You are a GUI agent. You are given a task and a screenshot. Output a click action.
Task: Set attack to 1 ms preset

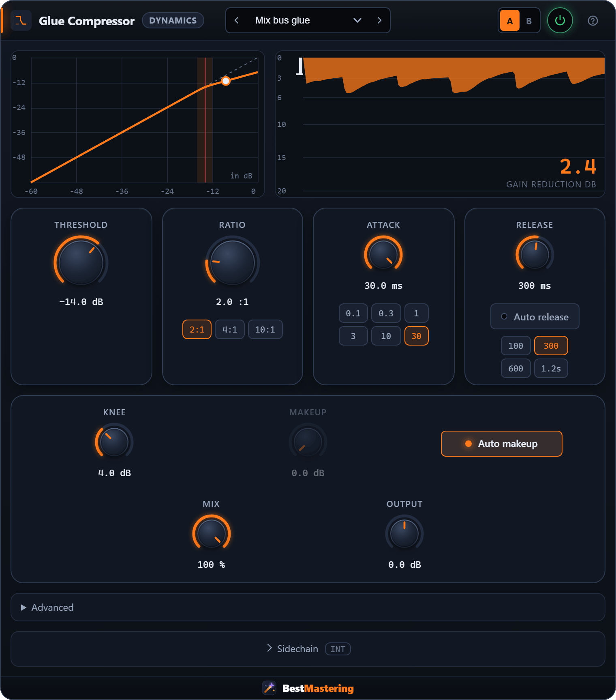pyautogui.click(x=417, y=313)
